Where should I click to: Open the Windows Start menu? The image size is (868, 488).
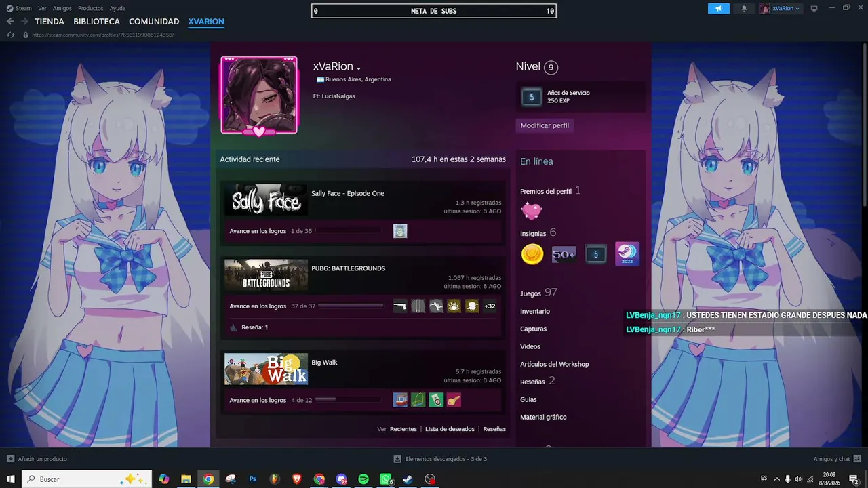click(x=11, y=479)
